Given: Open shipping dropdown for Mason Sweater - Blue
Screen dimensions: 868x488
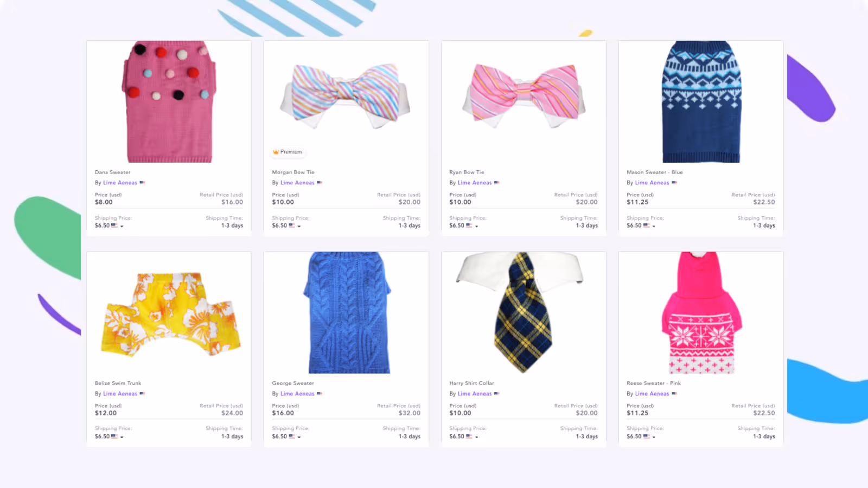Looking at the screenshot, I should pos(654,226).
